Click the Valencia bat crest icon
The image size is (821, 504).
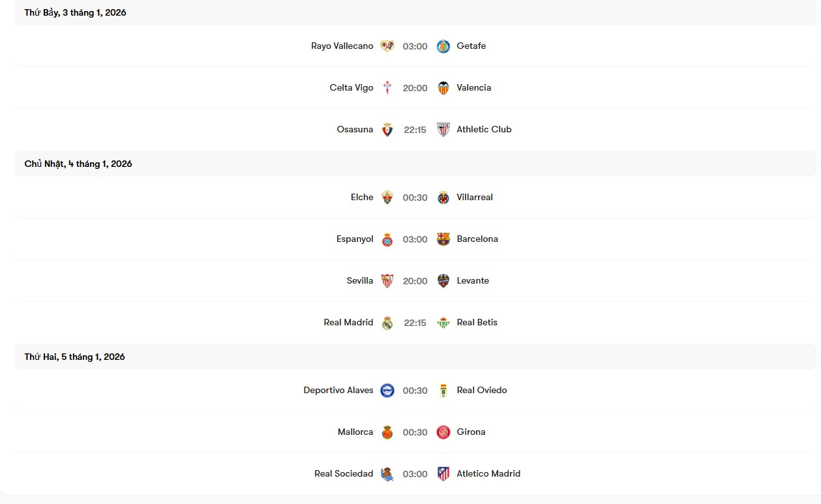point(443,88)
